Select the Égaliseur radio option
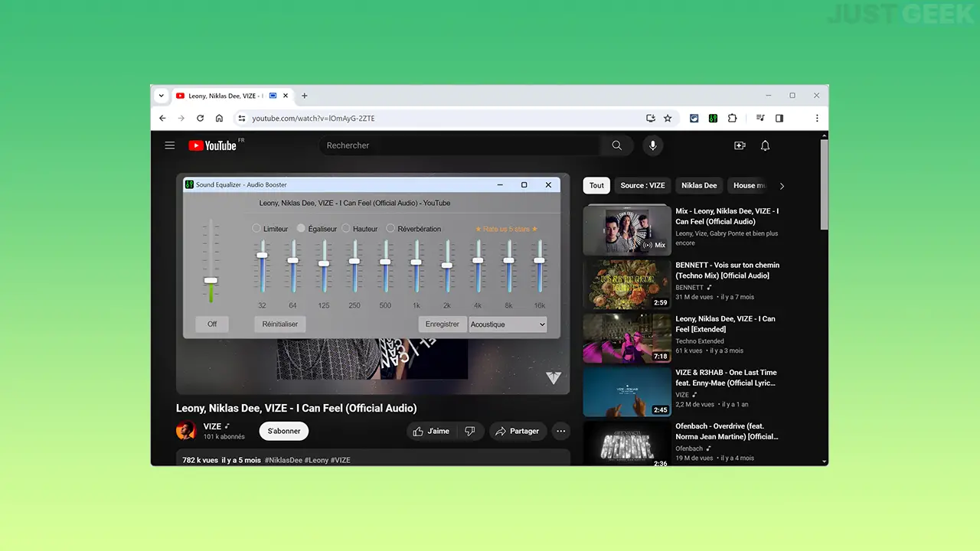This screenshot has height=551, width=980. [x=301, y=228]
